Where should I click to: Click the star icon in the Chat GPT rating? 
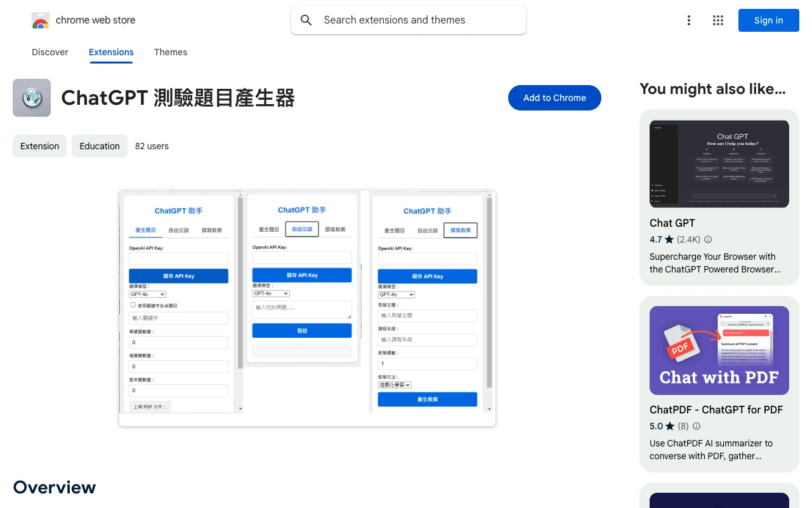[668, 239]
